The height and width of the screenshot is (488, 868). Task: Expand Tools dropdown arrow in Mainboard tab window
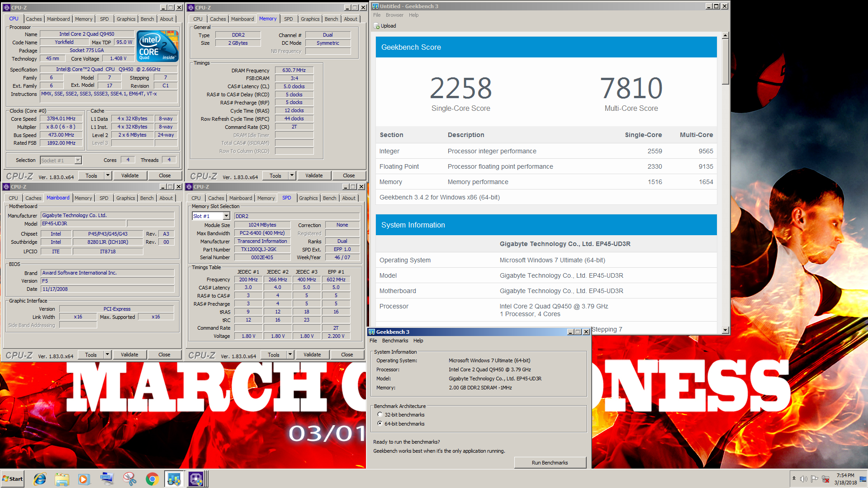click(x=107, y=355)
